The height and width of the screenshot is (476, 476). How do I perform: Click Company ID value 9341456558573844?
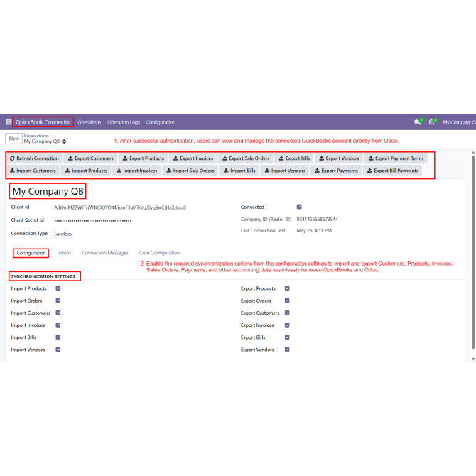coord(318,220)
